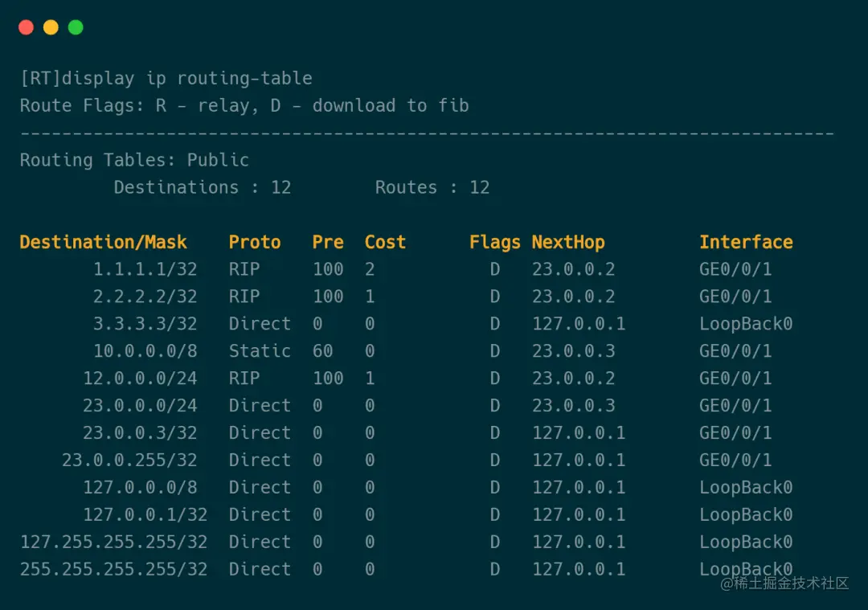Click the 'Destinations : 12' count
The image size is (868, 610).
[203, 187]
